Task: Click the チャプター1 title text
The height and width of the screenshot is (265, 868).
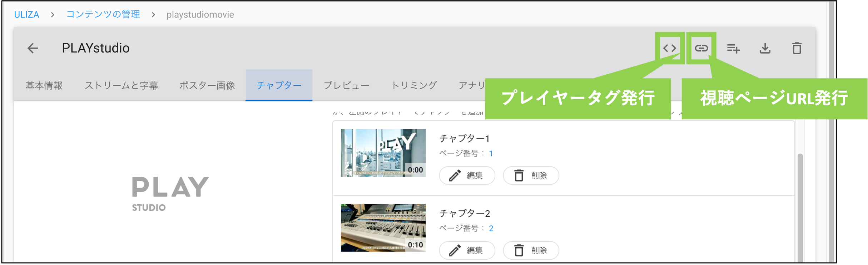Action: [464, 138]
